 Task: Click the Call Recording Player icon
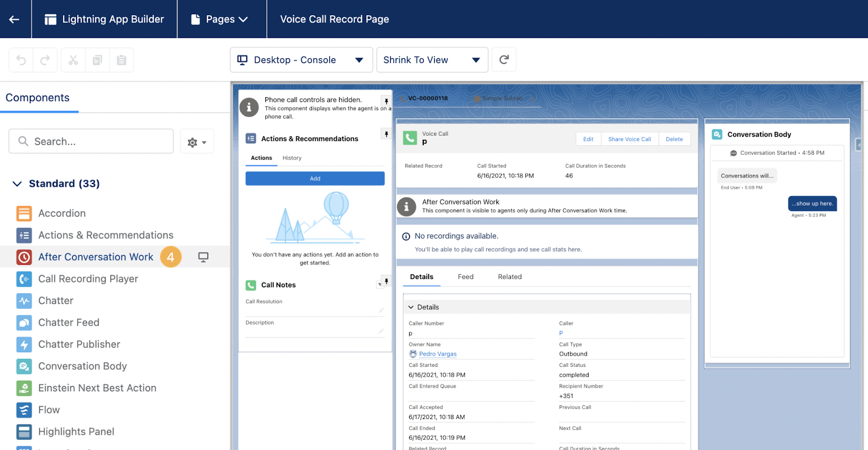(x=24, y=278)
